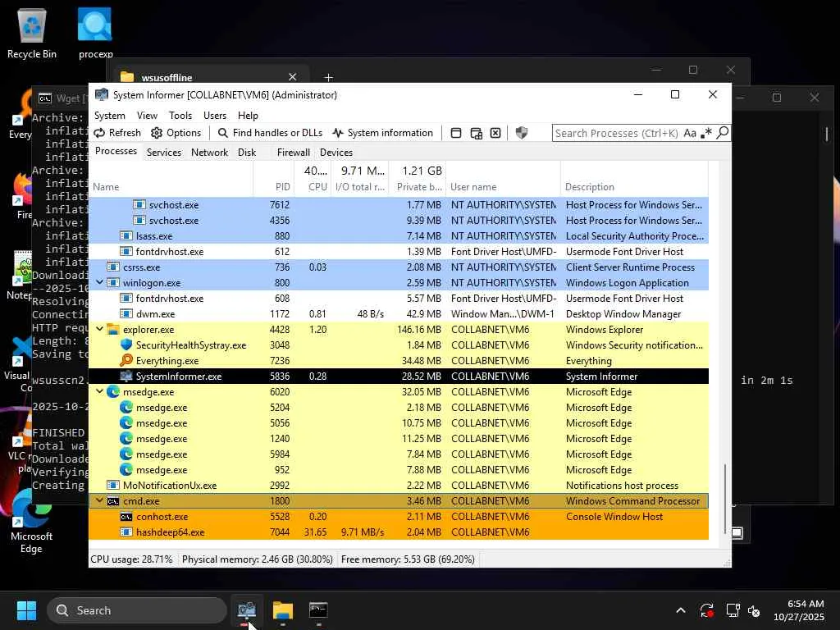Viewport: 840px width, 630px height.
Task: Open the Windows Start button
Action: 26,610
